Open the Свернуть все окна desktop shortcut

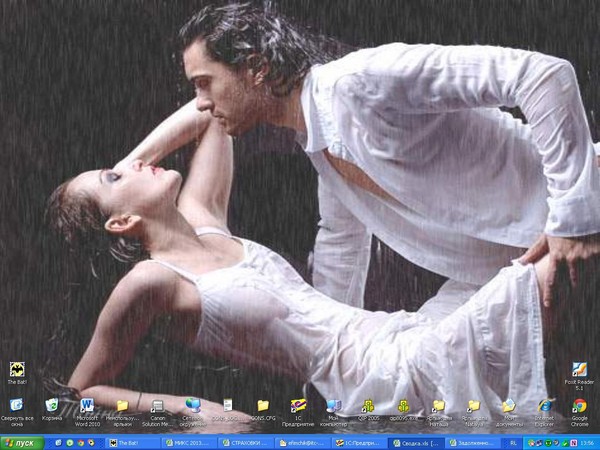pos(17,412)
